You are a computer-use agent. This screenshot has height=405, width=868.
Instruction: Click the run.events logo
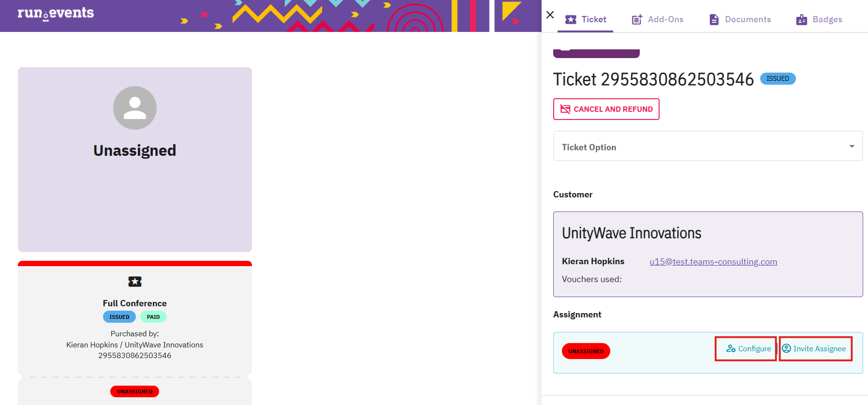click(x=56, y=13)
